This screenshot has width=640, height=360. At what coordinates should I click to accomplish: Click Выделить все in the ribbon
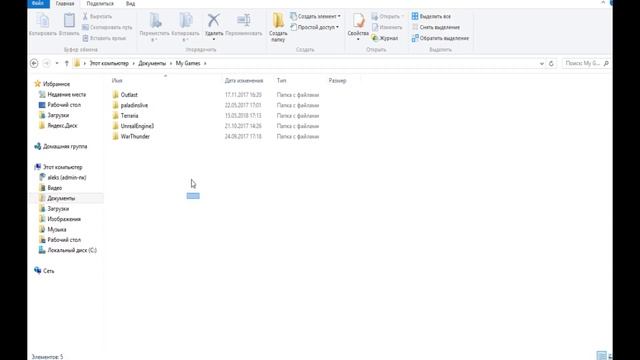tap(431, 16)
